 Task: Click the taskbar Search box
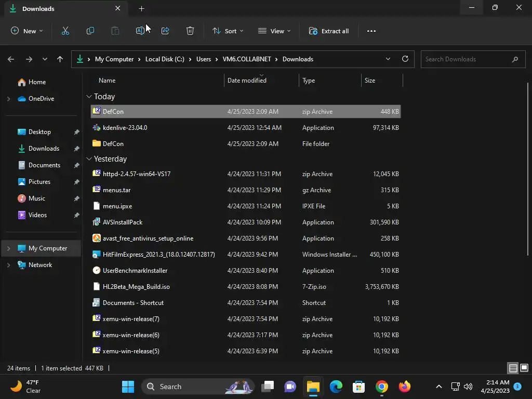coord(198,387)
